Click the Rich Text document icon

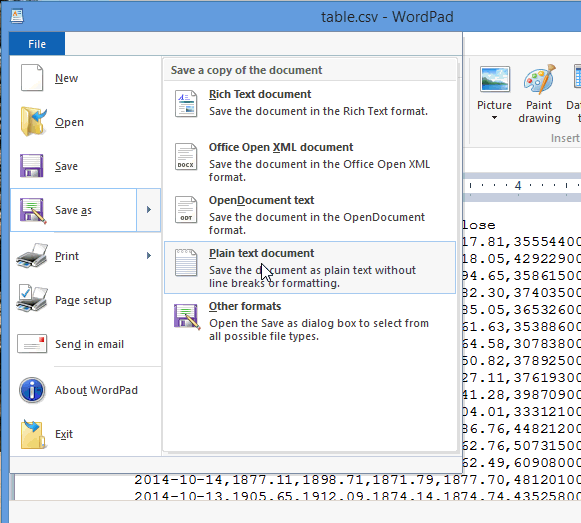click(186, 104)
